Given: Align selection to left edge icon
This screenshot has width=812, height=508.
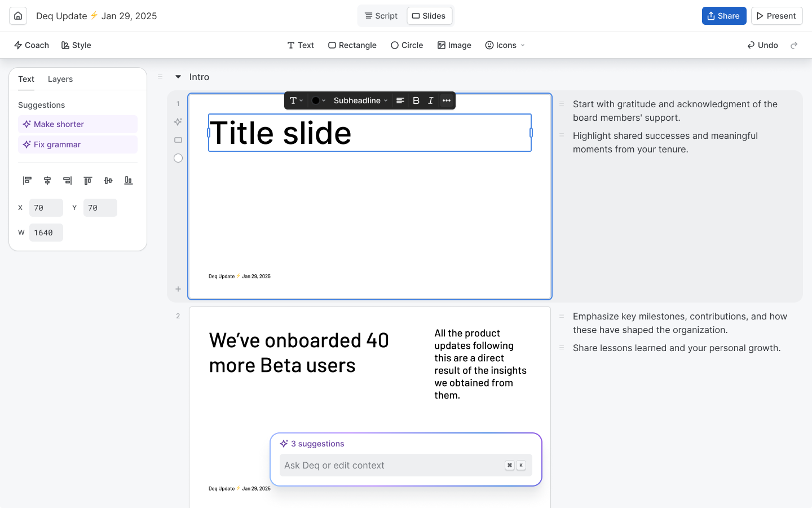Looking at the screenshot, I should point(27,181).
